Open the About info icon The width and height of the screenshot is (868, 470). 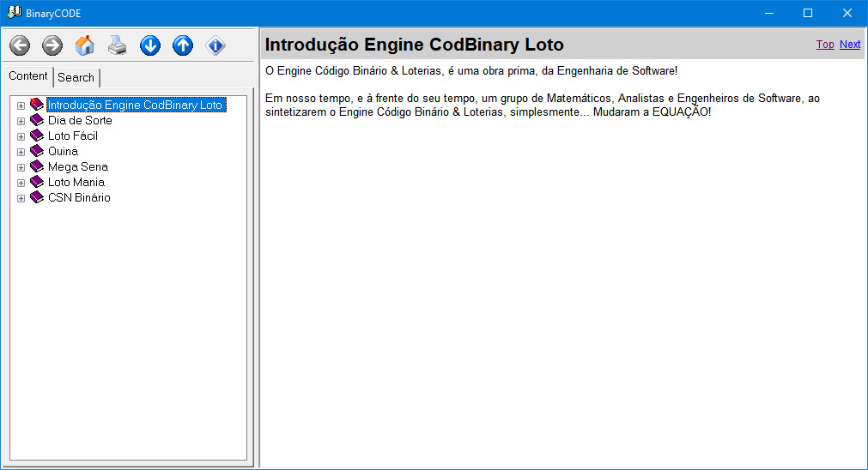215,45
